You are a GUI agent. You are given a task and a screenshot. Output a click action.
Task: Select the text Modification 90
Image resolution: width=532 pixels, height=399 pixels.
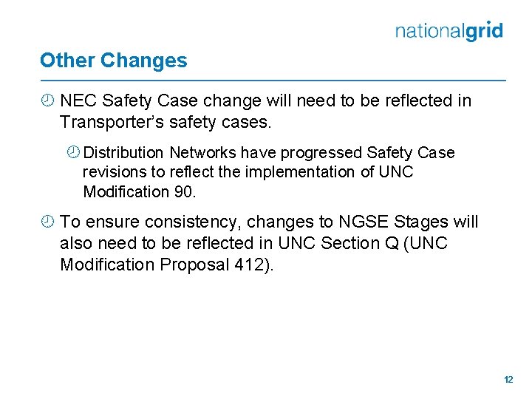(140, 191)
